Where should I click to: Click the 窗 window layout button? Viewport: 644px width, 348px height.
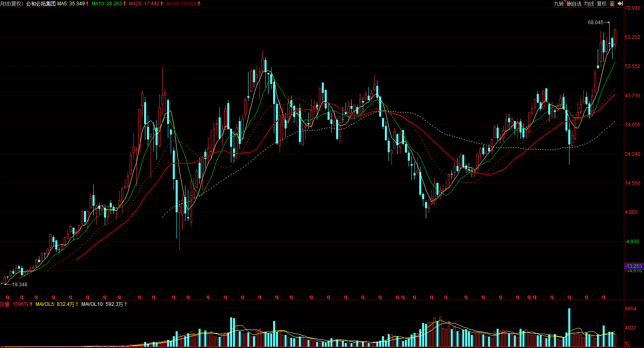click(612, 4)
